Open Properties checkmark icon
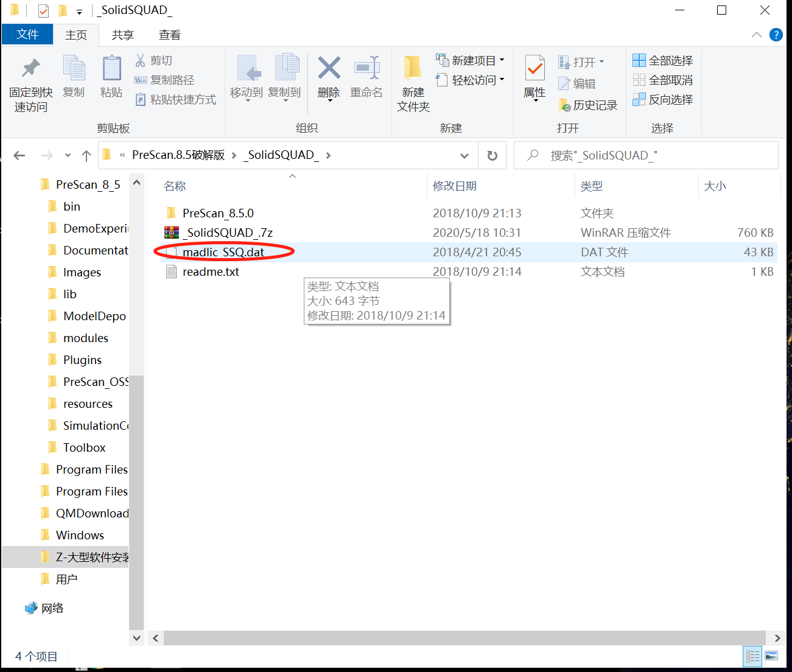This screenshot has width=792, height=672. 534,68
